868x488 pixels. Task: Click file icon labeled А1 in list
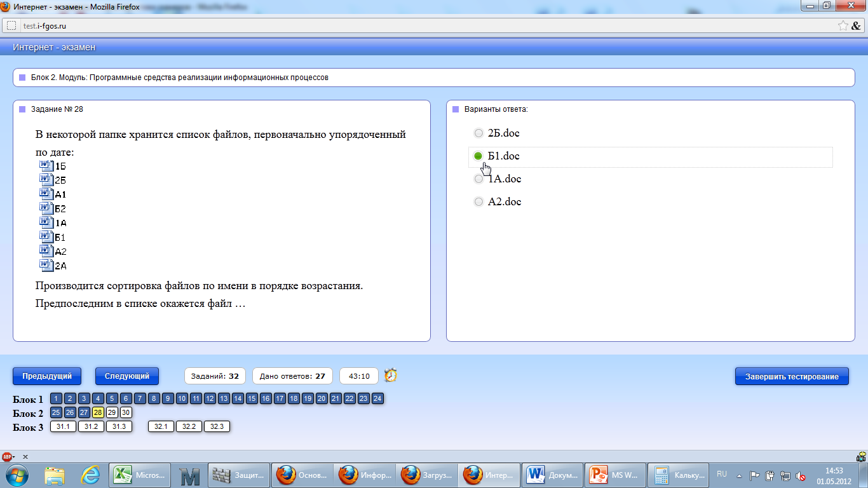(46, 194)
